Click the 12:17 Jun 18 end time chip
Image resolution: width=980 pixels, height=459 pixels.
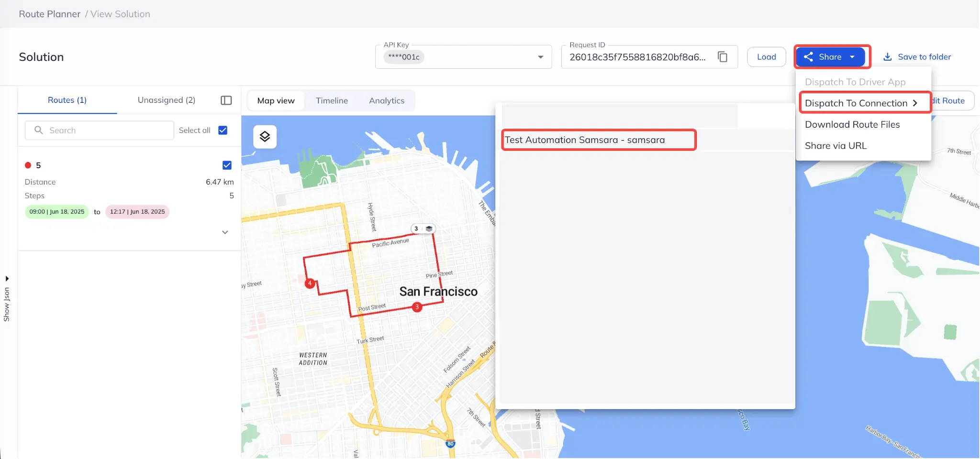[x=137, y=212]
